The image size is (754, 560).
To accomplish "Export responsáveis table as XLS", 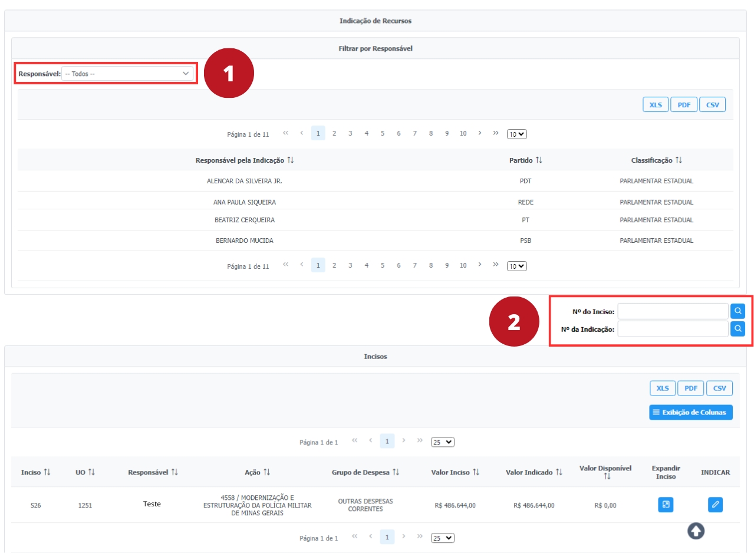I will click(x=655, y=105).
